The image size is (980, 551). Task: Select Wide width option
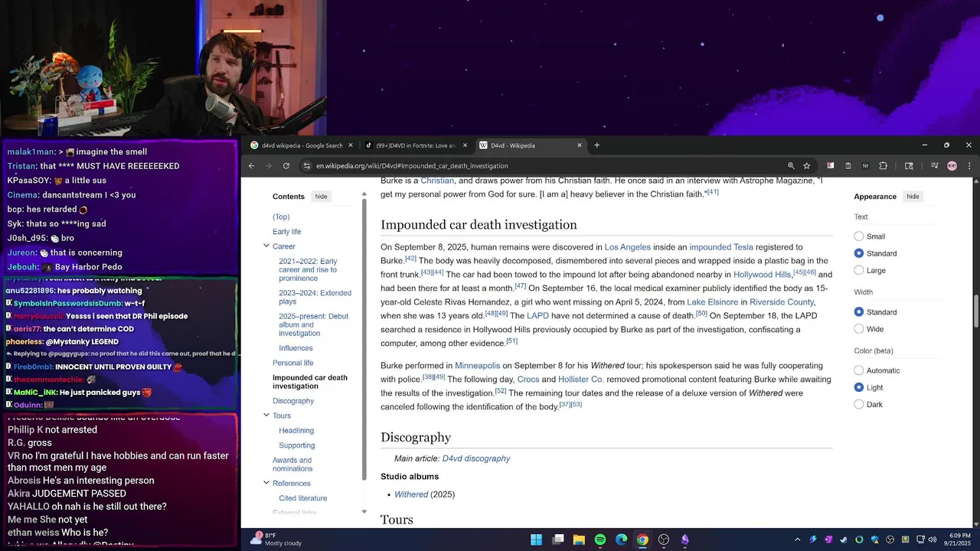point(858,329)
